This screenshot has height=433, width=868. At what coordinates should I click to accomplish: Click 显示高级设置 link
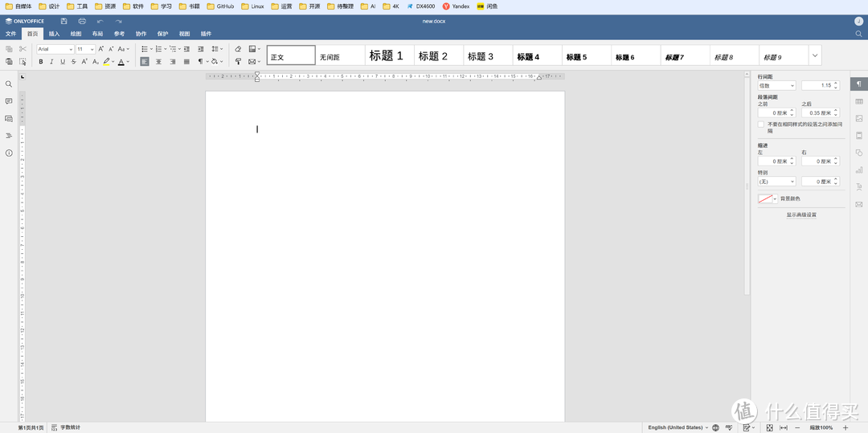tap(801, 214)
